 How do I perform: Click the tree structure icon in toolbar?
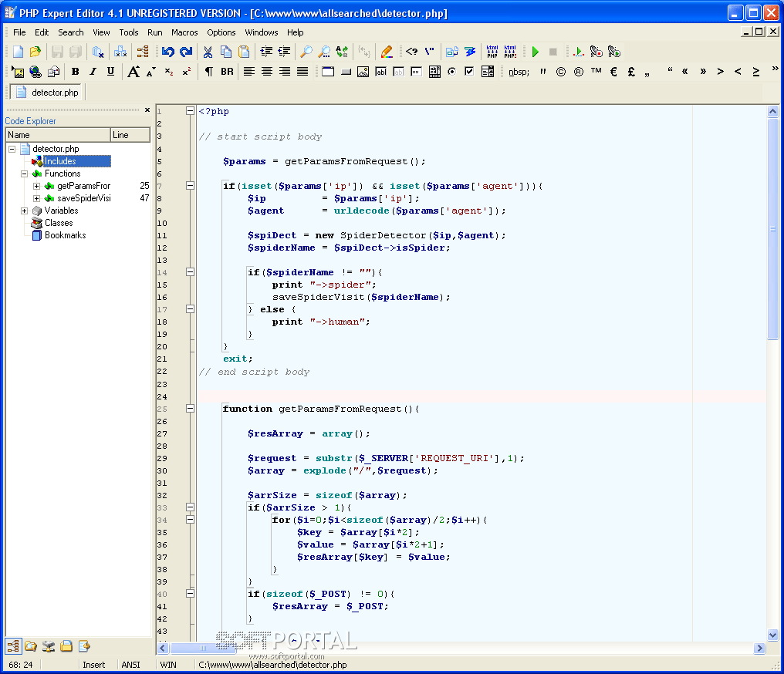[x=143, y=52]
